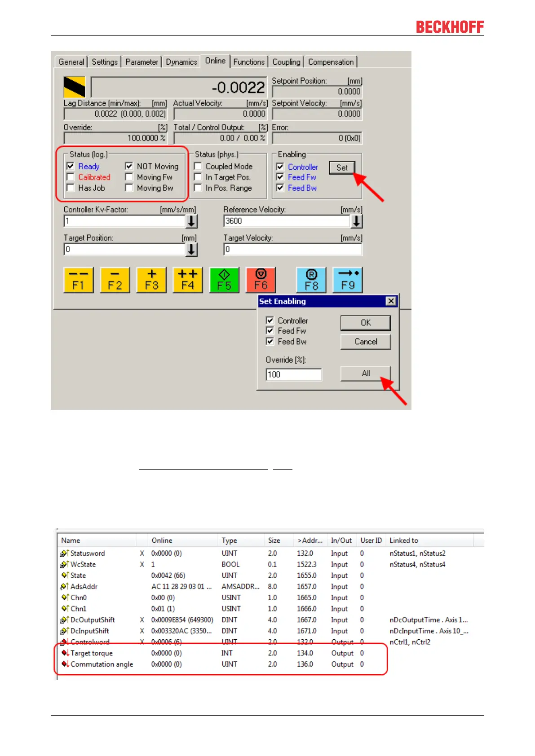The image size is (535, 756).
Task: Apply Target Position with down arrow button
Action: click(x=192, y=249)
